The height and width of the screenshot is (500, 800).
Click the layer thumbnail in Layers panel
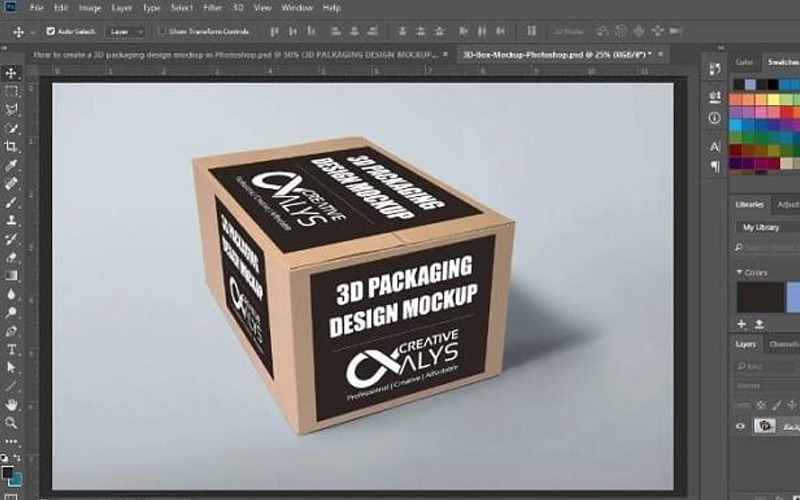764,426
